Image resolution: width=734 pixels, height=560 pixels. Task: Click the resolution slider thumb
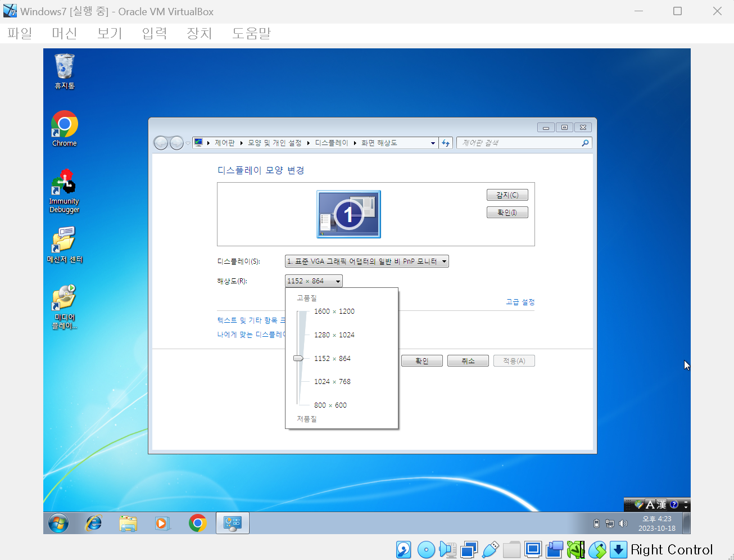click(x=298, y=358)
